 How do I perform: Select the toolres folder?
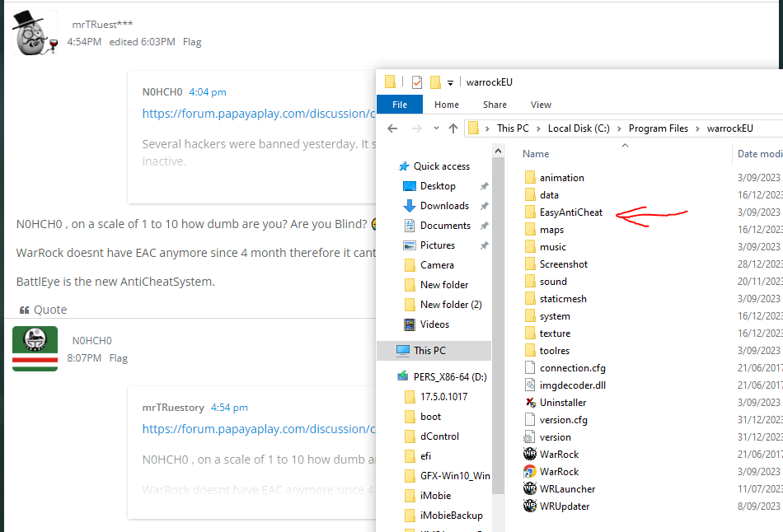547,351
